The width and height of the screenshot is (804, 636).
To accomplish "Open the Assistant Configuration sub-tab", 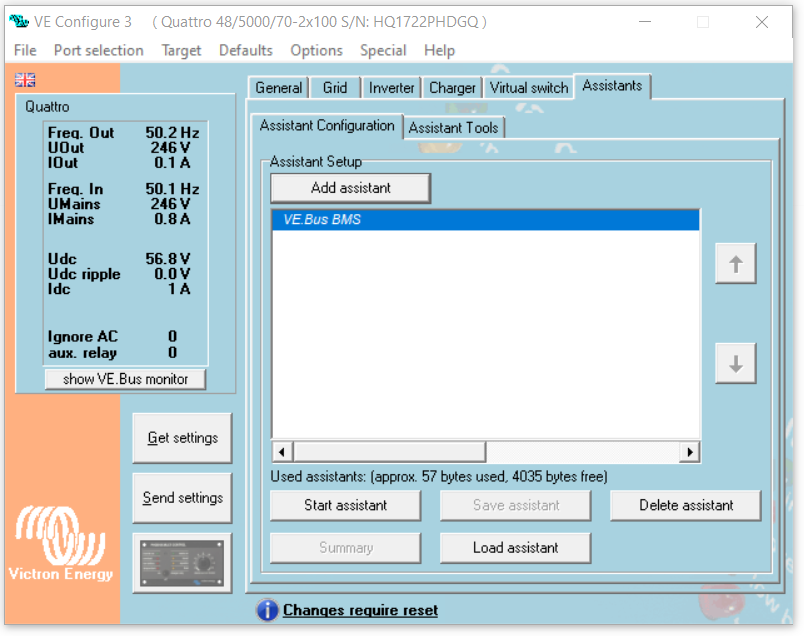I will tap(327, 126).
